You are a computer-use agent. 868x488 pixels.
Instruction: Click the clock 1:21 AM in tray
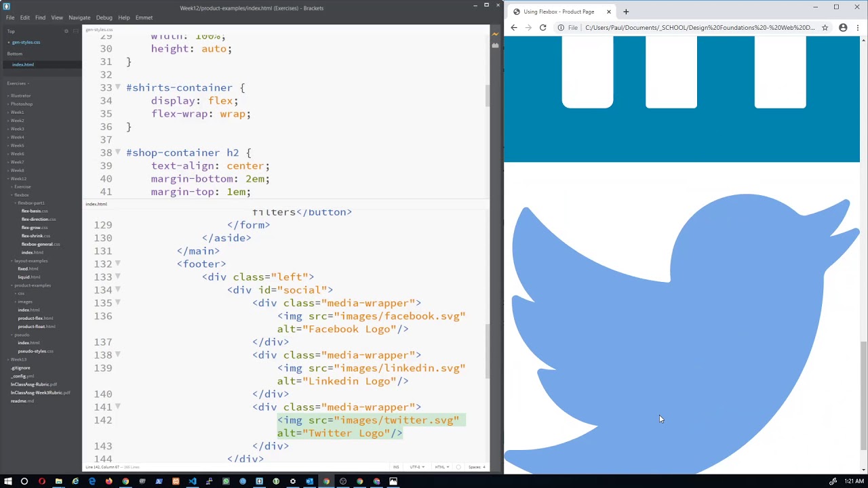pyautogui.click(x=853, y=481)
